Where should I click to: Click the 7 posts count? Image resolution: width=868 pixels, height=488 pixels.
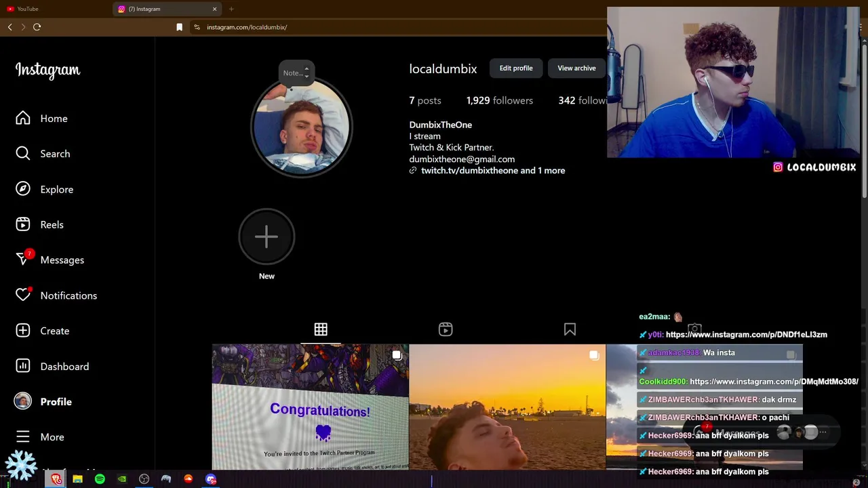tap(425, 100)
